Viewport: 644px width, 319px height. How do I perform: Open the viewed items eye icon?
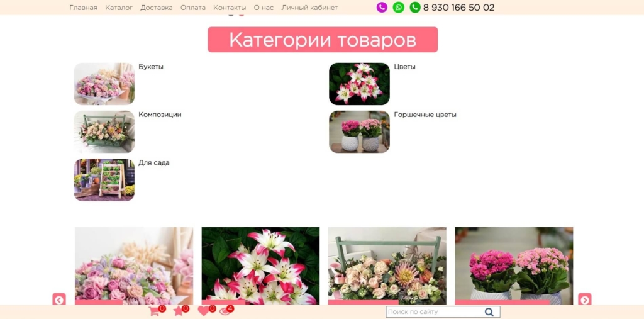(x=225, y=311)
